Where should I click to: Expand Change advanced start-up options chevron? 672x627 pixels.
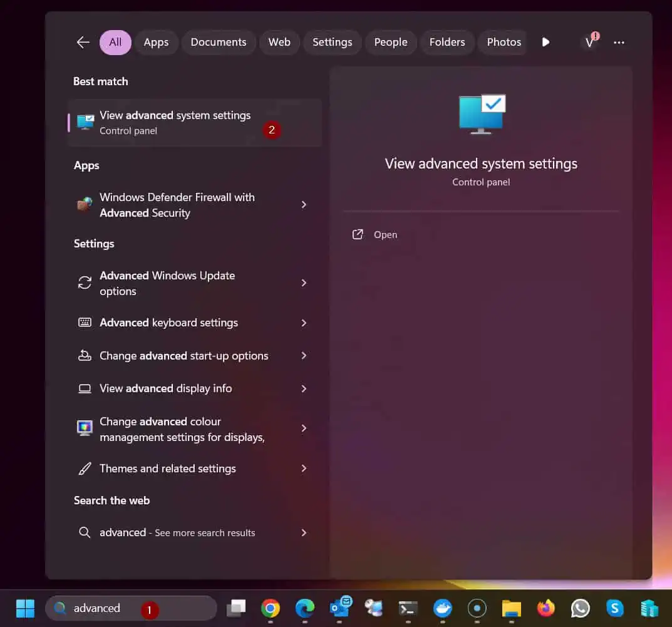click(x=304, y=356)
